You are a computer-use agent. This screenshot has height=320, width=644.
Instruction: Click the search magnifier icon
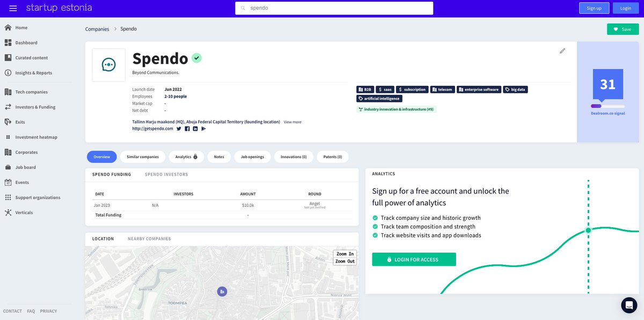[x=243, y=8]
